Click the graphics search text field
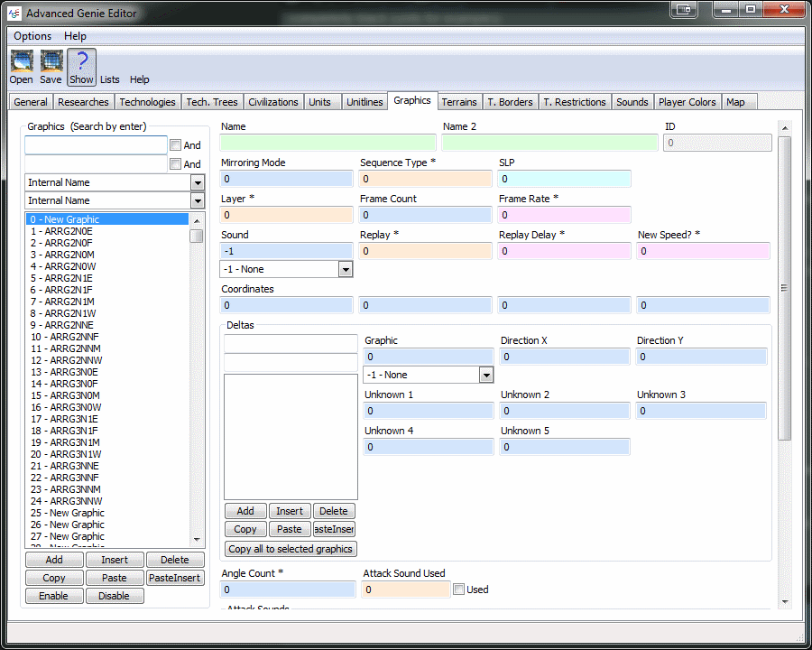 coord(96,145)
